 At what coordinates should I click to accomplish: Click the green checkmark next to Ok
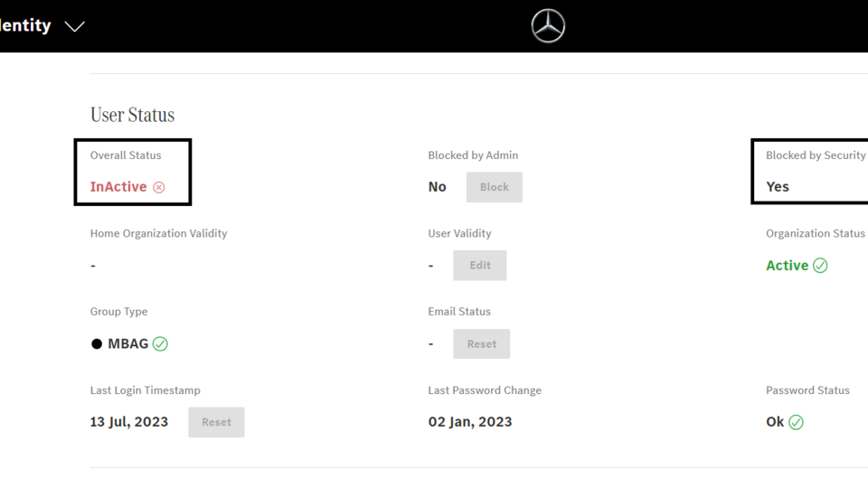796,422
